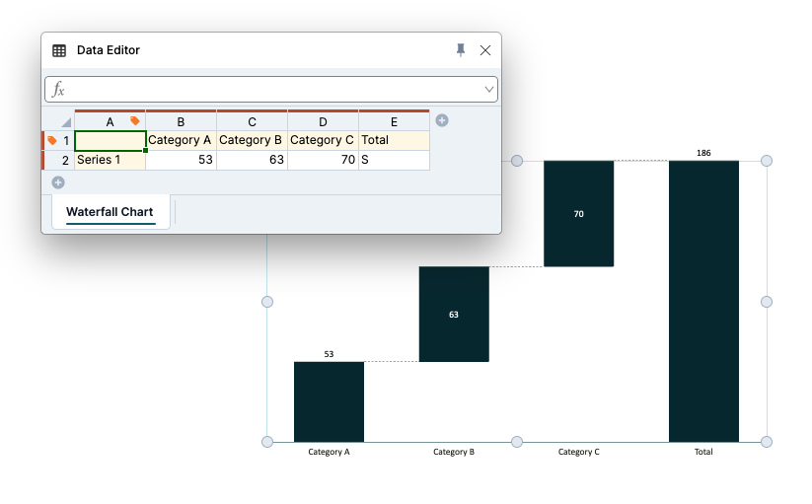The image size is (812, 504).
Task: Select row 2 header
Action: point(59,161)
